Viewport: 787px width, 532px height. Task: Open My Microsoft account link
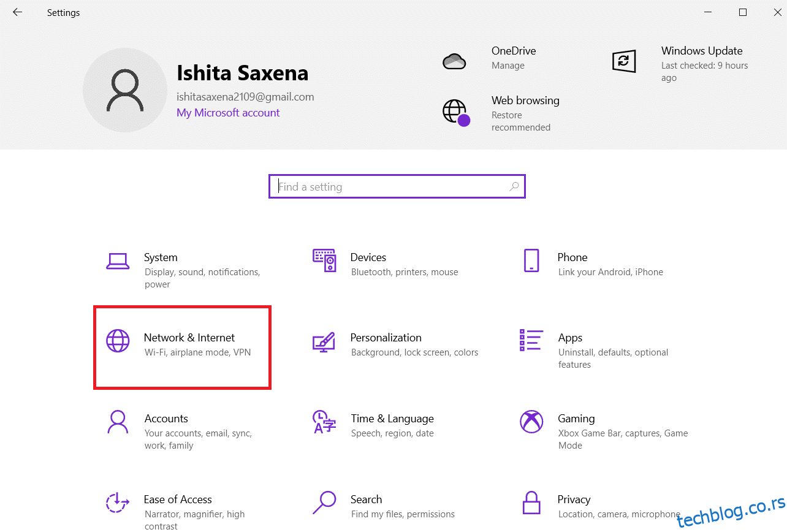coord(228,113)
